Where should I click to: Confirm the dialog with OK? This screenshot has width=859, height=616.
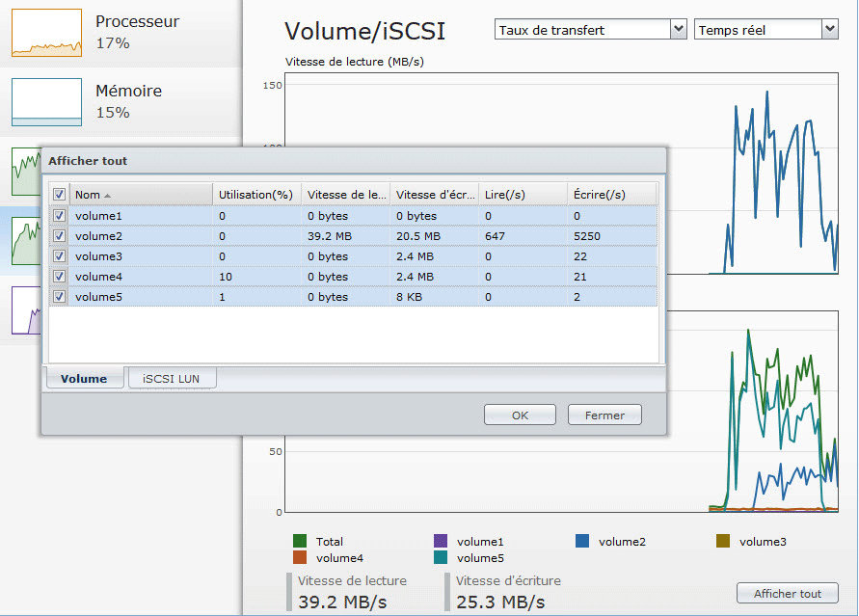click(520, 415)
